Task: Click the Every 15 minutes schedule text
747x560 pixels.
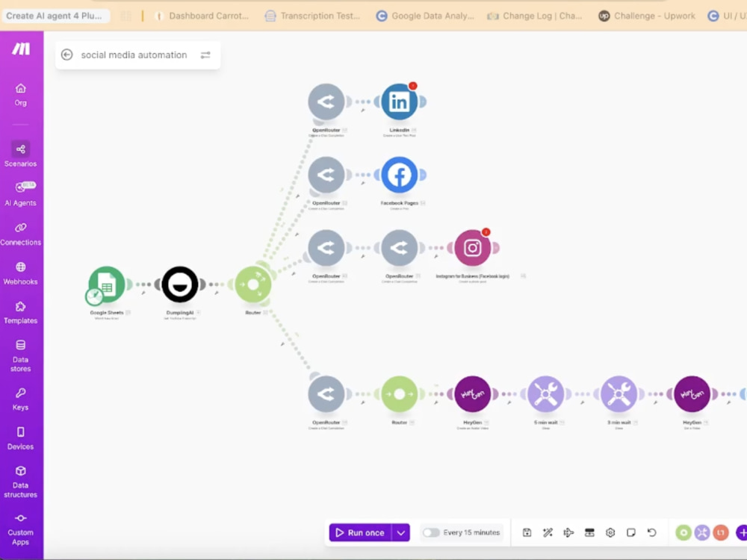Action: coord(471,532)
